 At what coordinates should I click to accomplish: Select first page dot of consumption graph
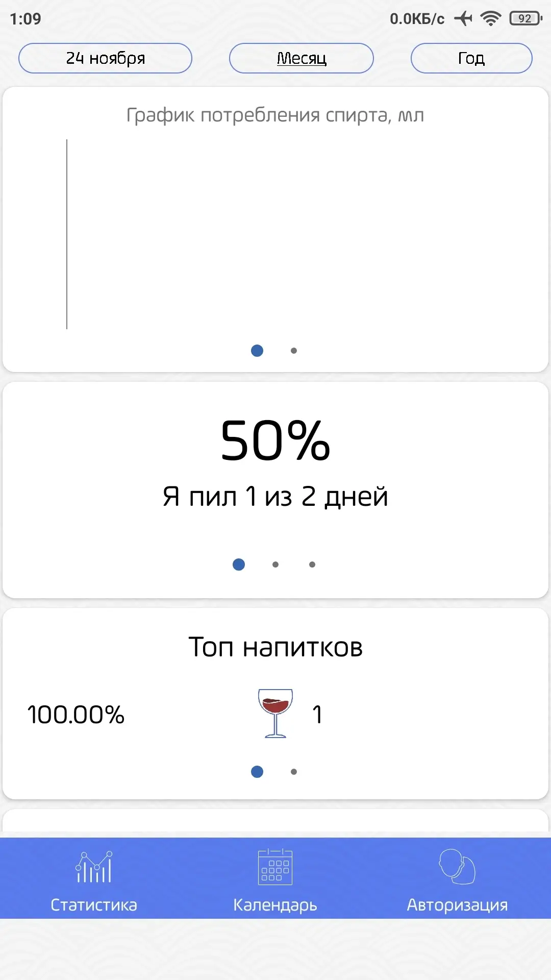pyautogui.click(x=257, y=351)
